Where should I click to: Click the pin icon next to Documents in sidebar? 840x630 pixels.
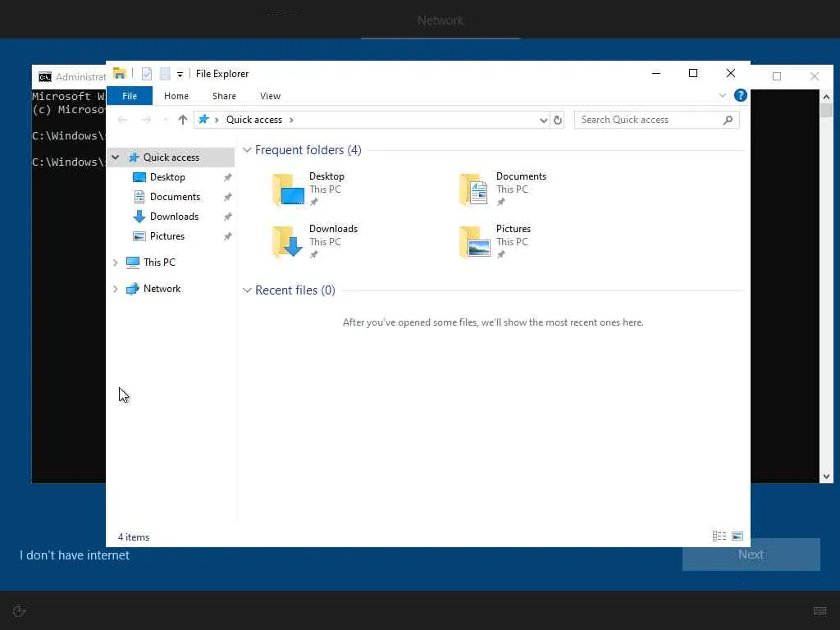pyautogui.click(x=228, y=197)
